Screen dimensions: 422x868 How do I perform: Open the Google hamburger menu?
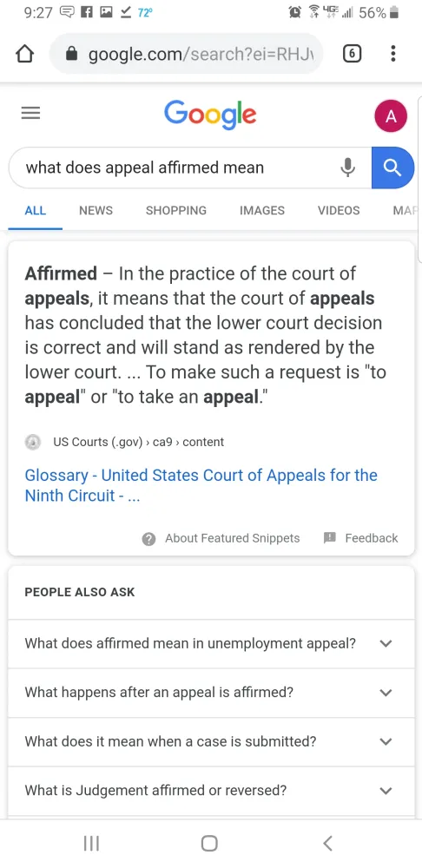point(30,114)
